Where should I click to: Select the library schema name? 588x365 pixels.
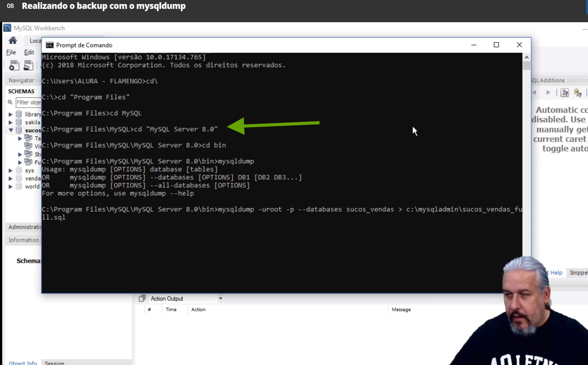click(33, 114)
